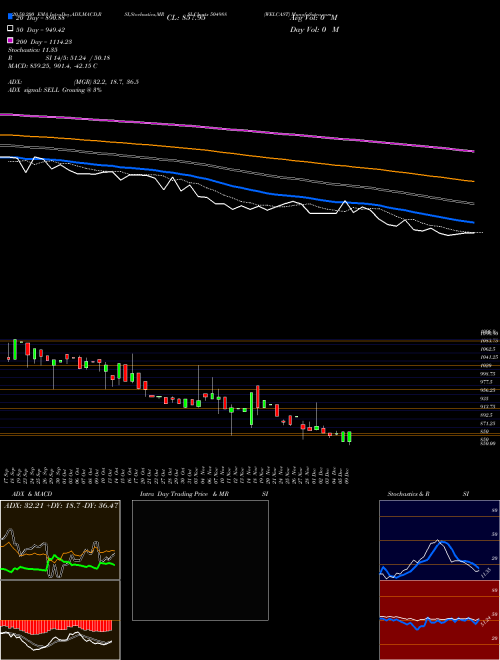Click the 'Intra Day Trading Price & MRSI' title

pyautogui.click(x=204, y=494)
